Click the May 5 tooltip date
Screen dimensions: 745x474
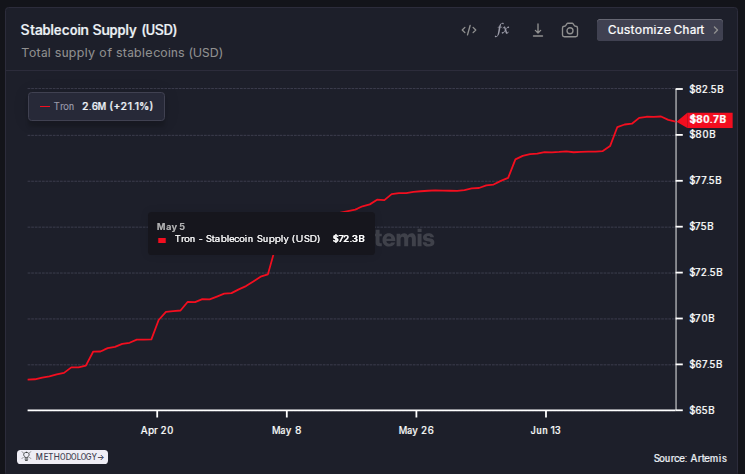click(171, 227)
